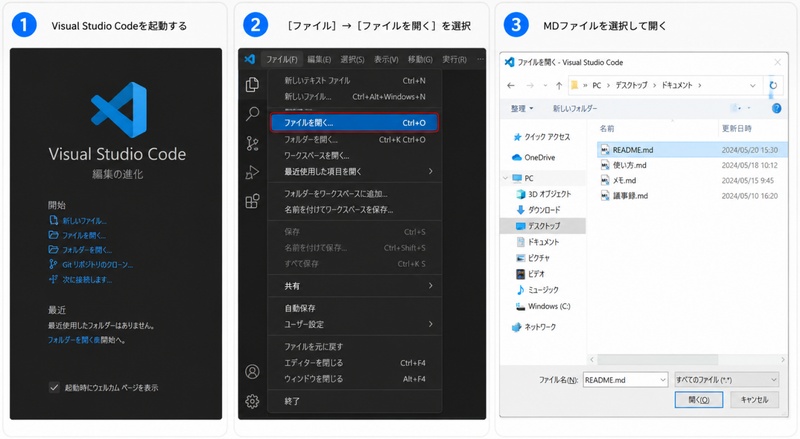Select ネットワーク in navigation pane
Image resolution: width=800 pixels, height=439 pixels.
(534, 327)
